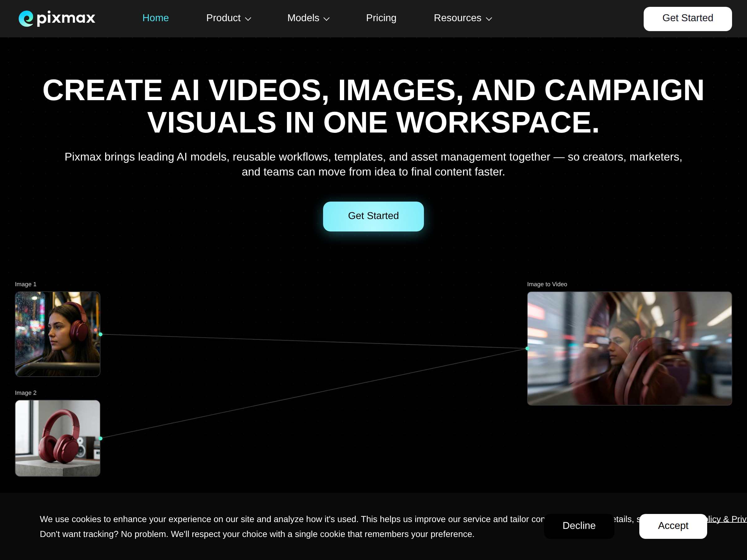This screenshot has height=560, width=747.
Task: Click the 'Pixmax brings leading AI models' paragraph
Action: click(x=373, y=164)
